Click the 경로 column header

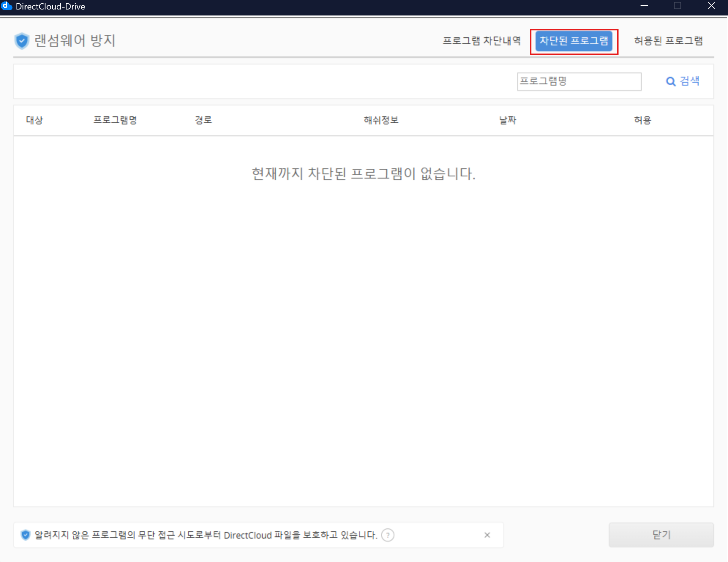tap(203, 120)
